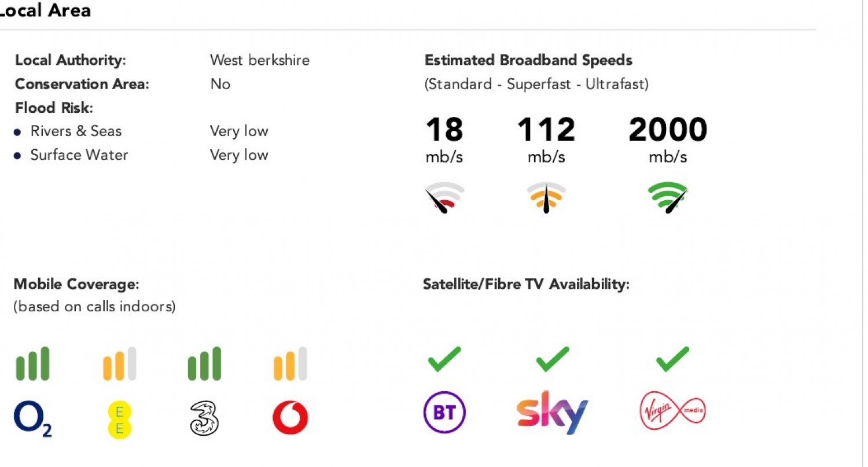The height and width of the screenshot is (467, 868).
Task: Click the green signal bars above O2
Action: (32, 364)
